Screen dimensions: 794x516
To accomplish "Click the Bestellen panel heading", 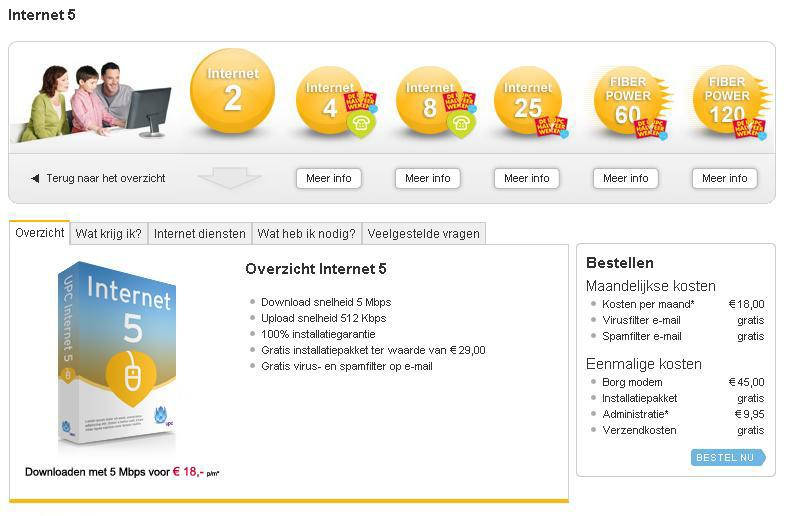I will (x=620, y=263).
